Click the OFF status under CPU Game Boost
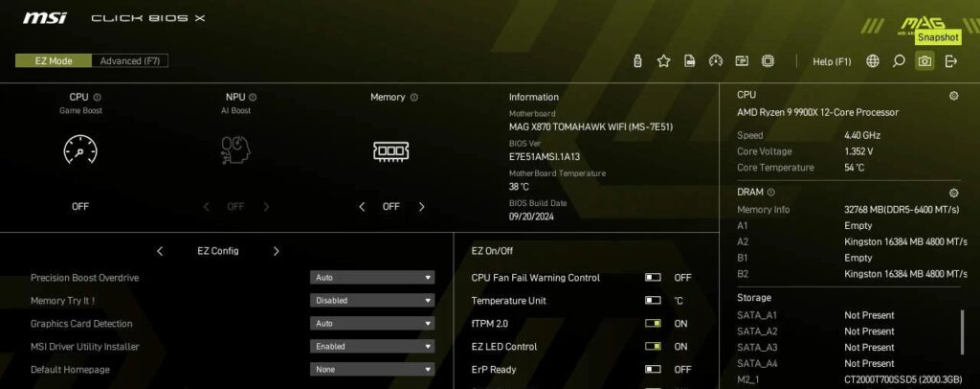This screenshot has width=980, height=389. [x=80, y=206]
